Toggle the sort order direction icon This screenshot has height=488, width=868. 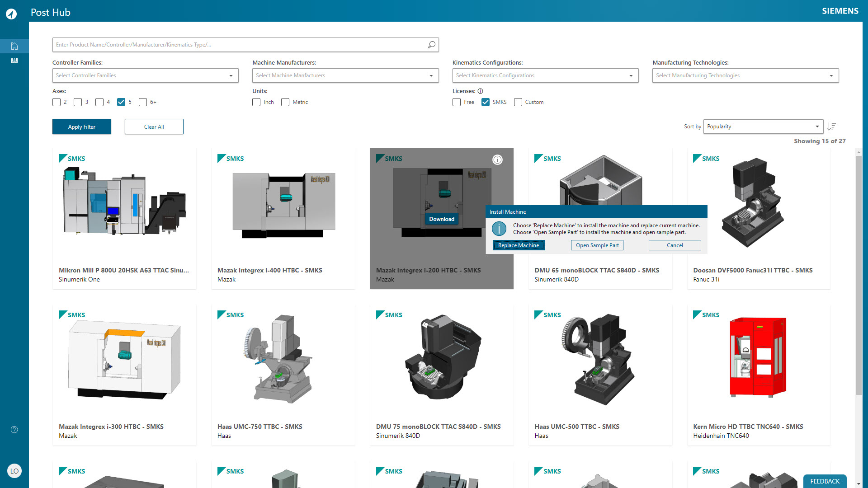831,127
